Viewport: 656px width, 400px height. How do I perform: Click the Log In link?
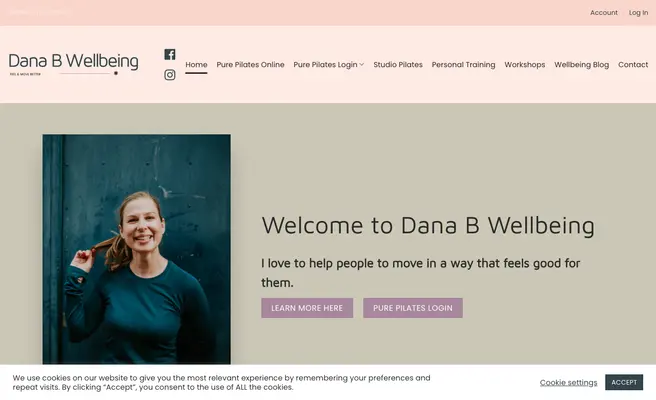[x=638, y=13]
